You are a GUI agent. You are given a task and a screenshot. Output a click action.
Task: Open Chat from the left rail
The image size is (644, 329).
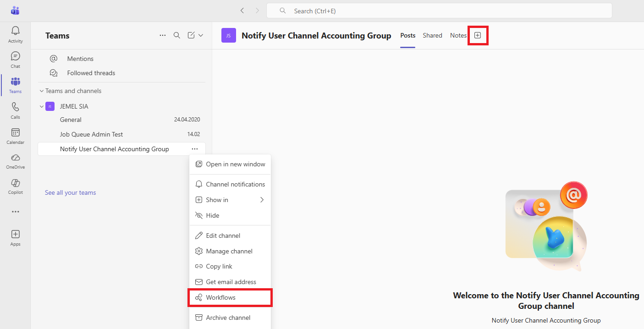(x=15, y=60)
